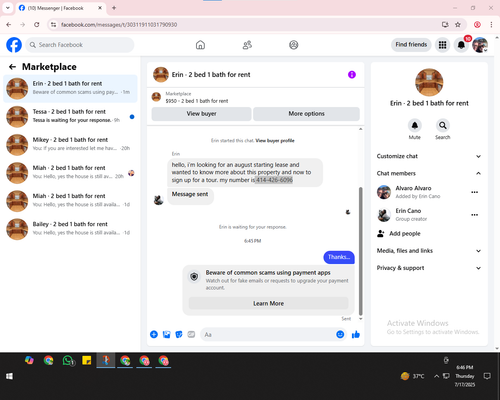500x400 pixels.
Task: Go to the Home feed icon
Action: click(x=200, y=45)
